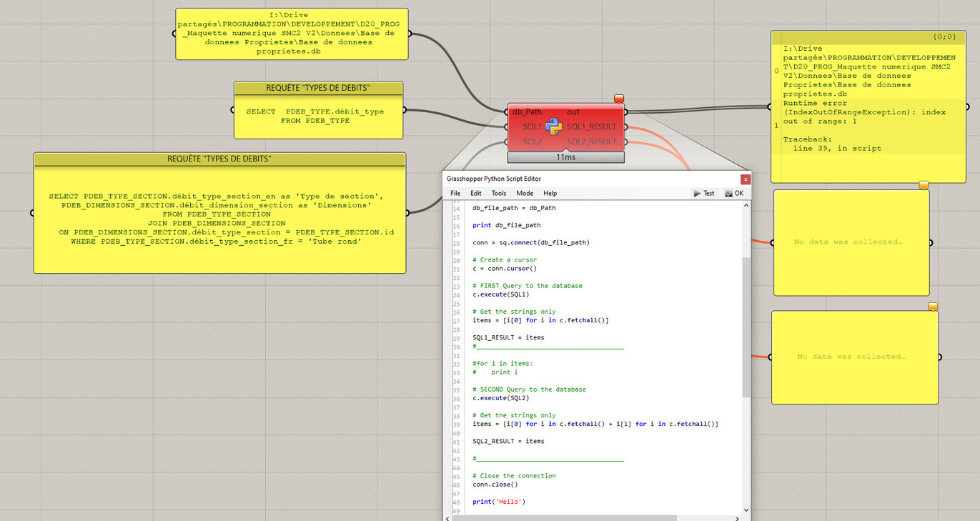This screenshot has width=980, height=521.
Task: Click the 'line 39, in script' traceback text
Action: tap(838, 149)
